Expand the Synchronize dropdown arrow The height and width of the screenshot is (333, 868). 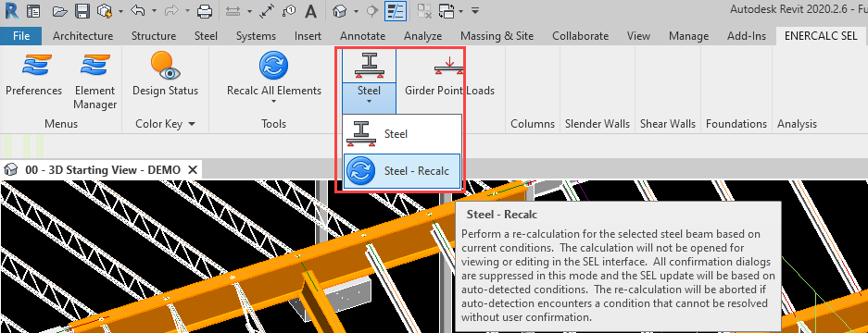120,10
